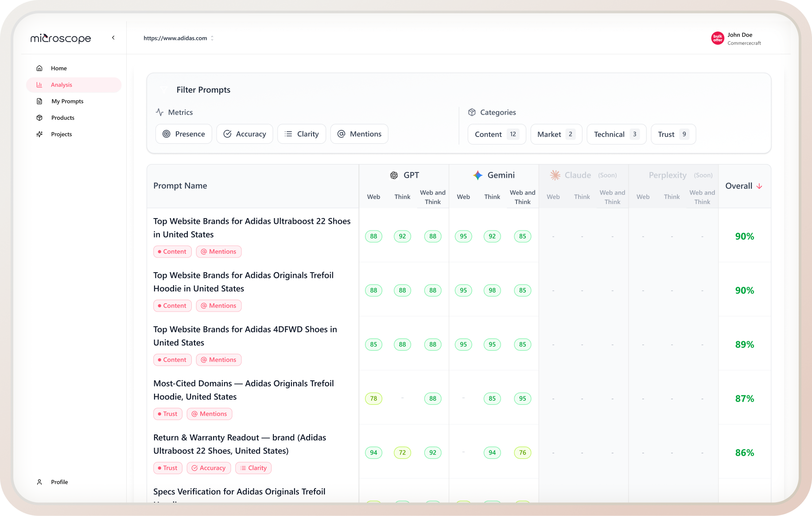Open the John Doe account menu
Viewport: 812px width, 516px height.
point(736,39)
